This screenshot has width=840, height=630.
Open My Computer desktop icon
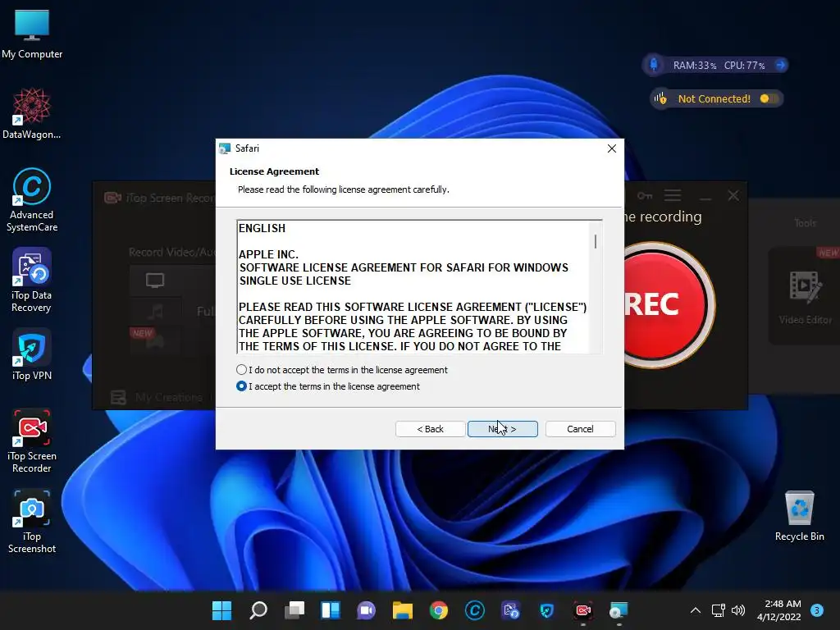32,34
